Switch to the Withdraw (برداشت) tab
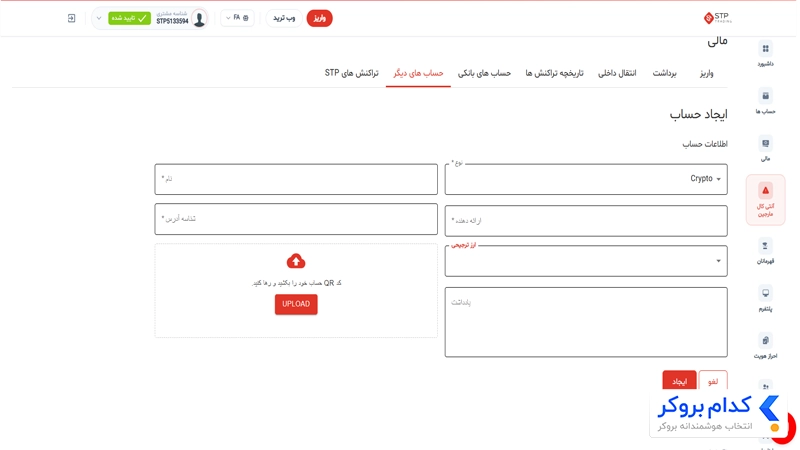800x450 pixels. [664, 73]
